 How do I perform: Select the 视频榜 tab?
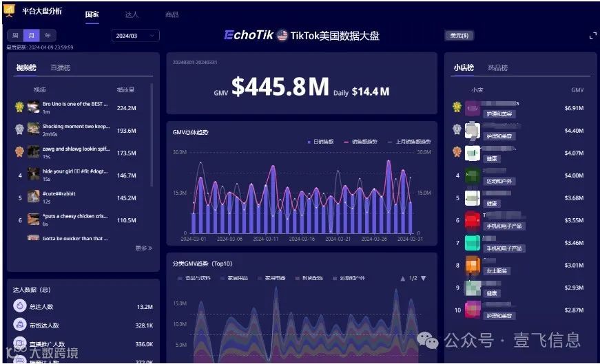pyautogui.click(x=26, y=67)
